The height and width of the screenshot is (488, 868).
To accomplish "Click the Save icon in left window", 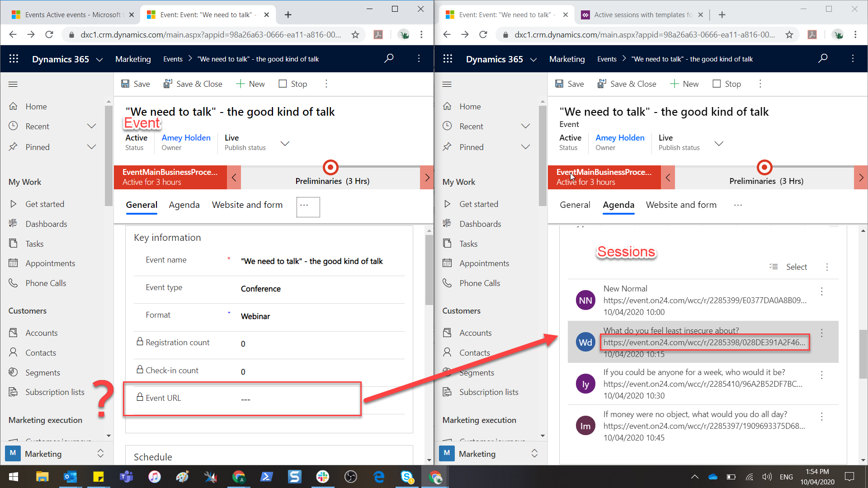I will (x=126, y=84).
